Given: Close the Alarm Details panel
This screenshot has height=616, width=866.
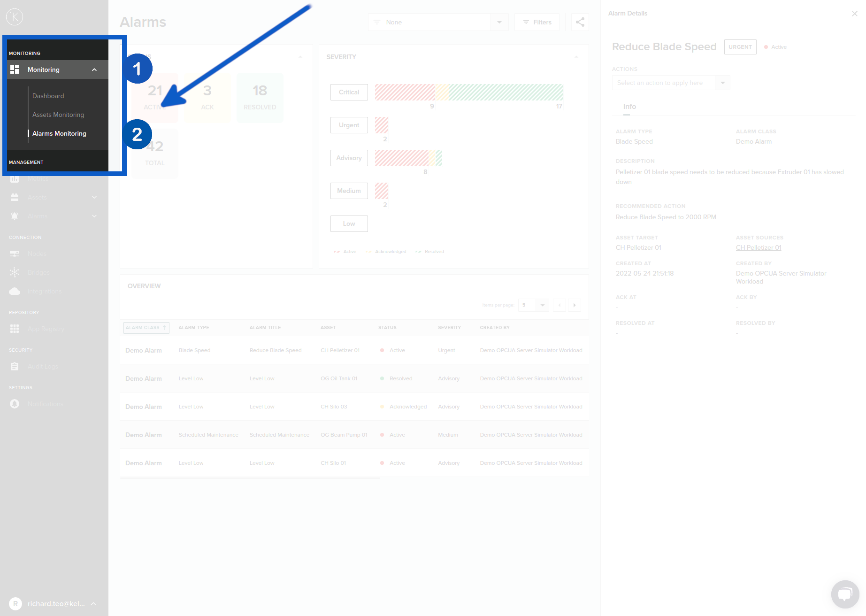Looking at the screenshot, I should (854, 14).
